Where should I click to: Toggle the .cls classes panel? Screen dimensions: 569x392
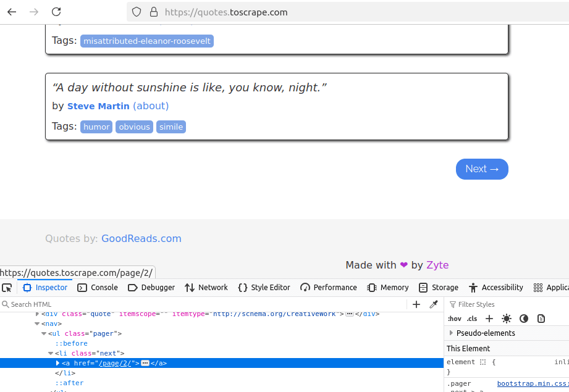tap(472, 319)
